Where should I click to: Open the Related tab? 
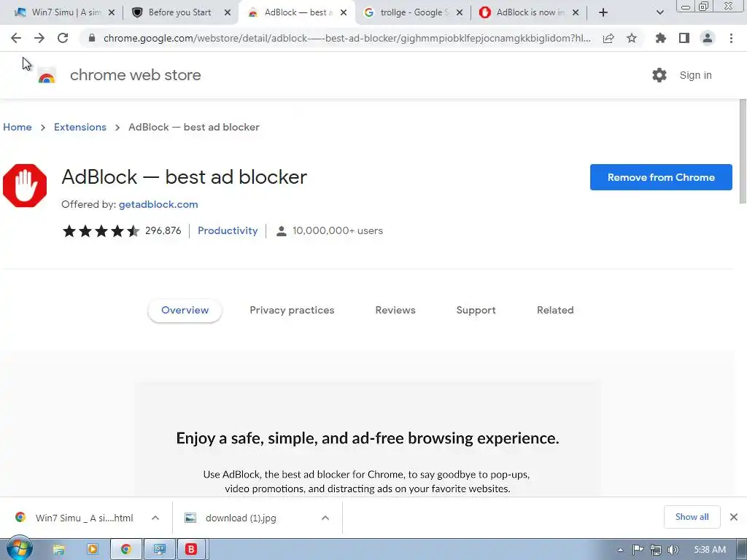[x=555, y=311]
